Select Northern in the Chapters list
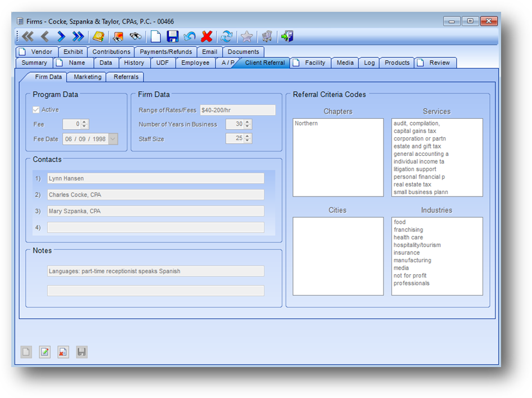Viewport: 532px width, 398px height. (306, 123)
